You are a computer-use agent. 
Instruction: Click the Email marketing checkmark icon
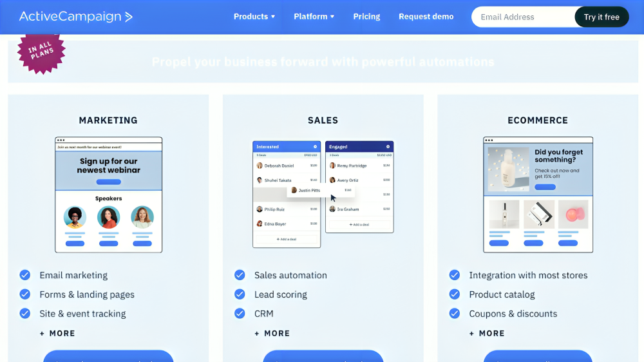(25, 275)
